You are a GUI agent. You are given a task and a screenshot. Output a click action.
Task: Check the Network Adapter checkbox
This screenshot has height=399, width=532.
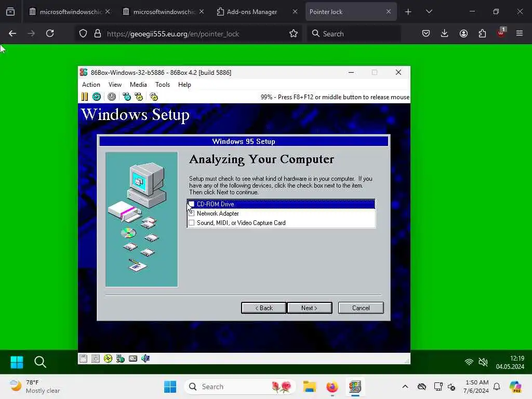[x=191, y=214]
